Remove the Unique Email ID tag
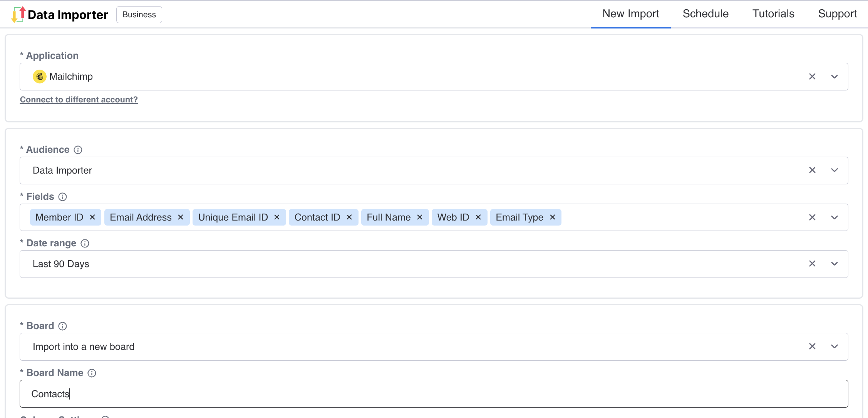The image size is (868, 418). pyautogui.click(x=277, y=217)
